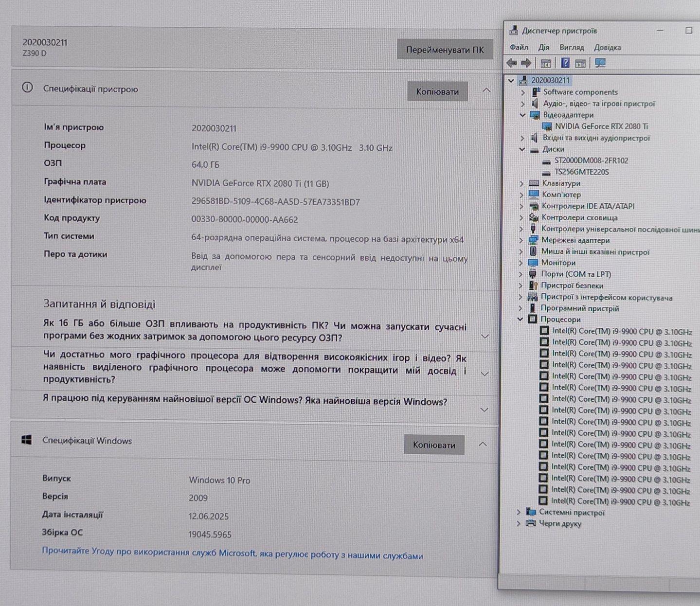Click the Контролери сховища category icon

pyautogui.click(x=534, y=217)
